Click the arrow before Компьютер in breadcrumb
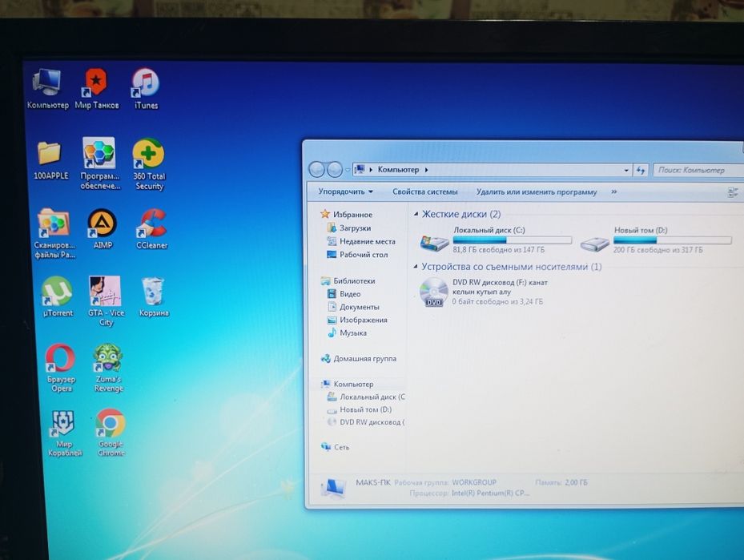The image size is (744, 560). pos(371,169)
